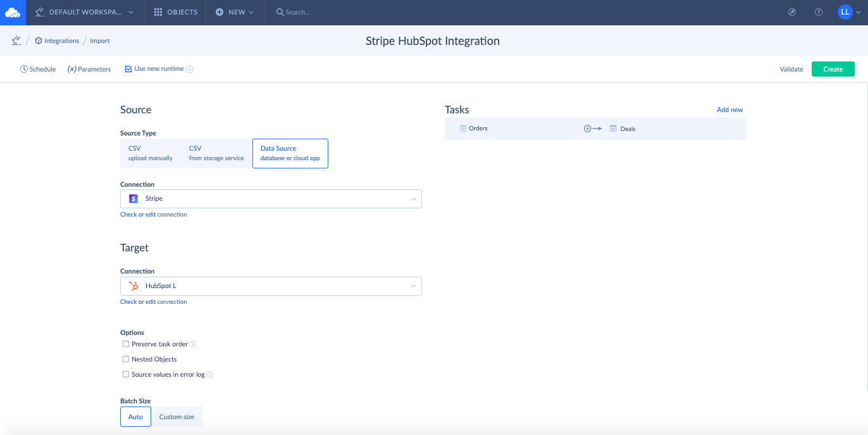Enable Source values in error log
The height and width of the screenshot is (435, 868).
pos(125,374)
